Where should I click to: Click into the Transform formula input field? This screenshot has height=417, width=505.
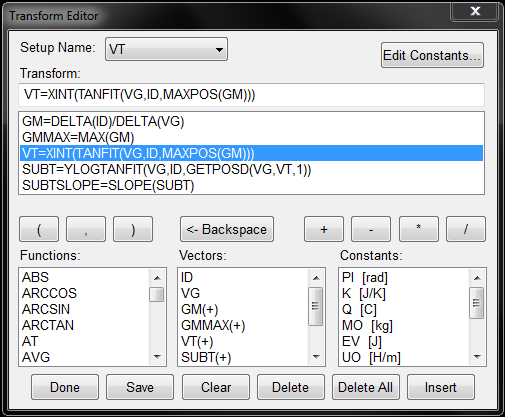(251, 95)
